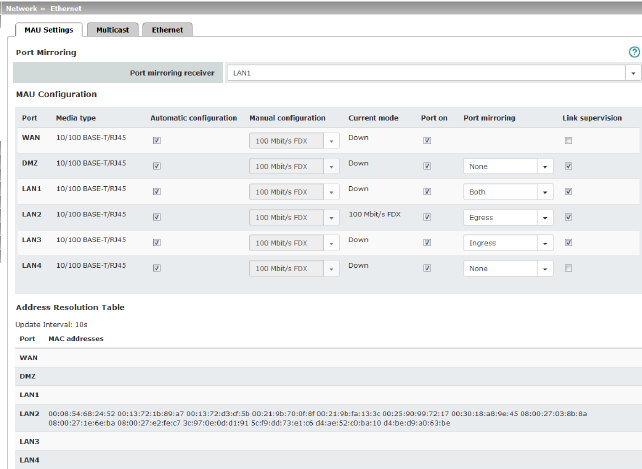The image size is (642, 469).
Task: Enable WAN link supervision checkbox
Action: click(568, 140)
